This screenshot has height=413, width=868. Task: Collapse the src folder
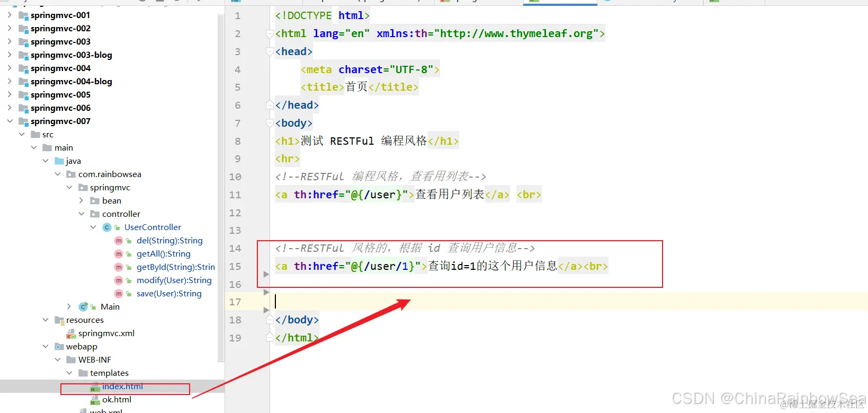[x=22, y=134]
